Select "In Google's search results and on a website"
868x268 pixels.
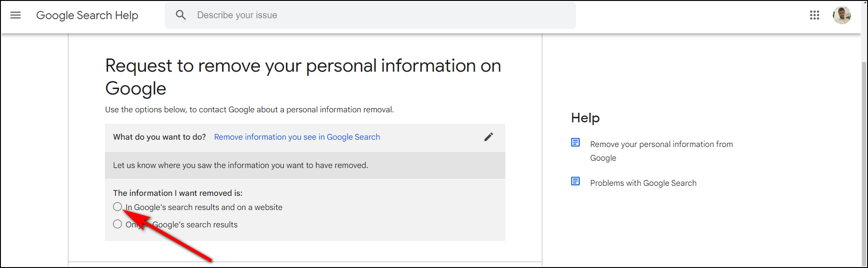118,207
